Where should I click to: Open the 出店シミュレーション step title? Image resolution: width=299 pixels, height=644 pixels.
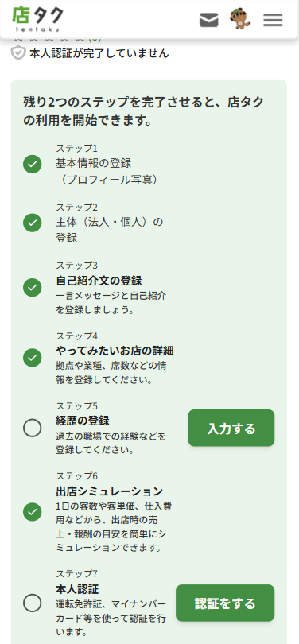point(109,491)
